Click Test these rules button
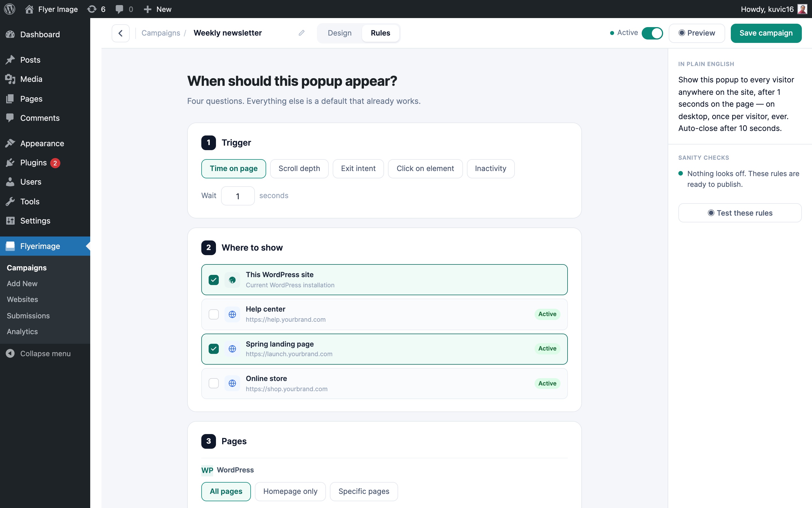 pos(740,213)
